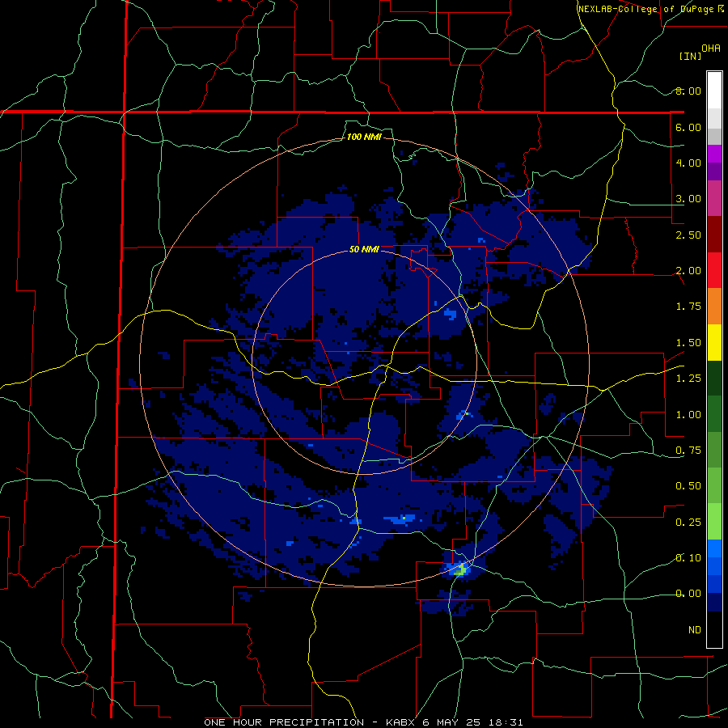The width and height of the screenshot is (728, 728).
Task: Click the '2.50' legend value
Action: coord(688,235)
